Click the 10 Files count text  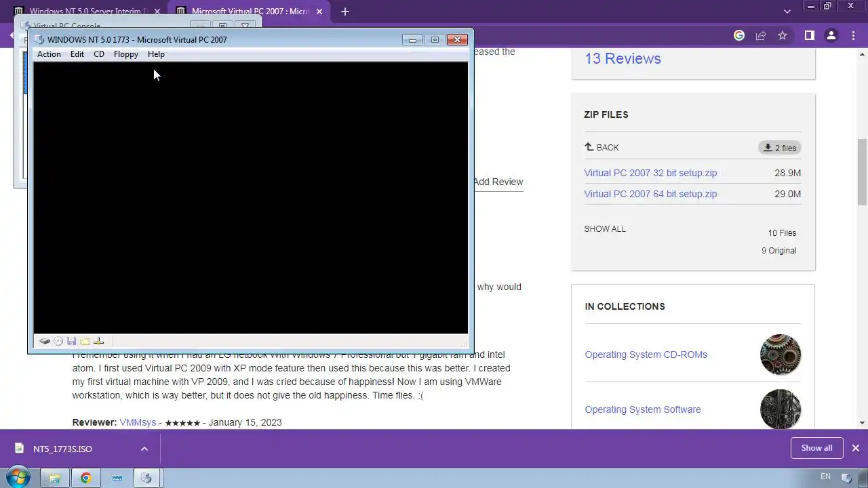pos(782,233)
